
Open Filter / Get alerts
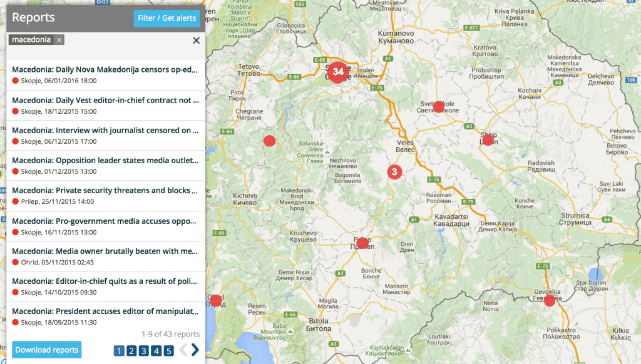(x=167, y=18)
